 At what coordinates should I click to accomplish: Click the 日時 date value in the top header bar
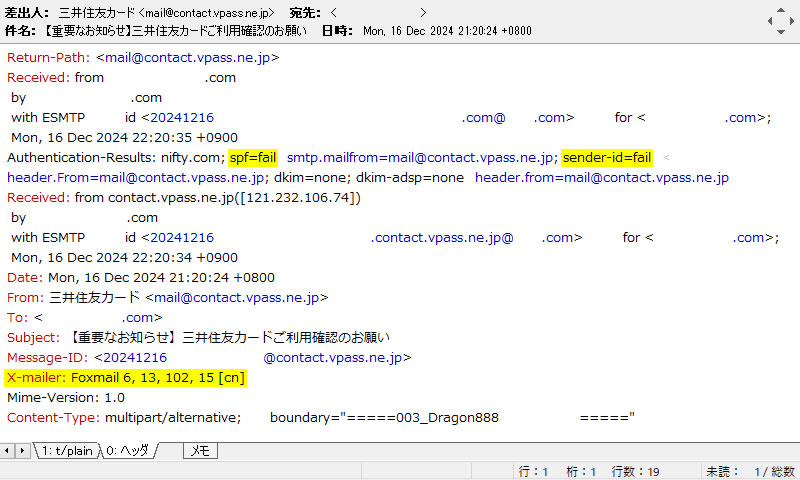click(x=447, y=31)
